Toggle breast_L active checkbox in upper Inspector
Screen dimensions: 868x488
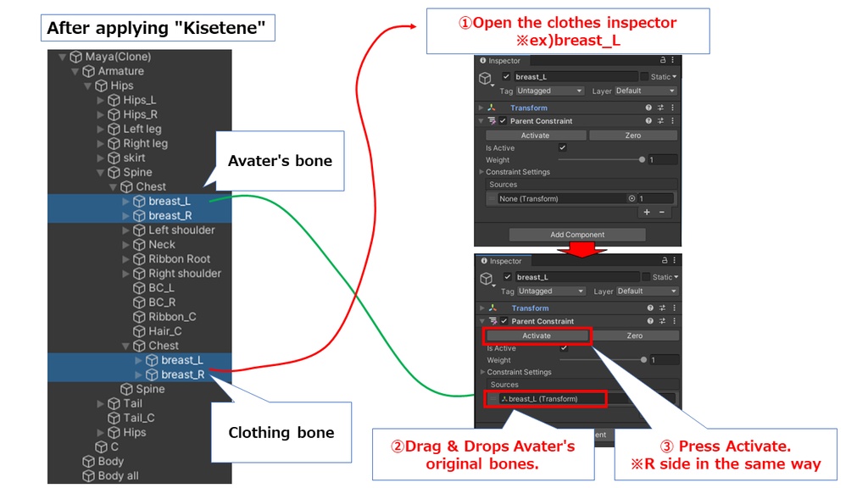pos(506,76)
